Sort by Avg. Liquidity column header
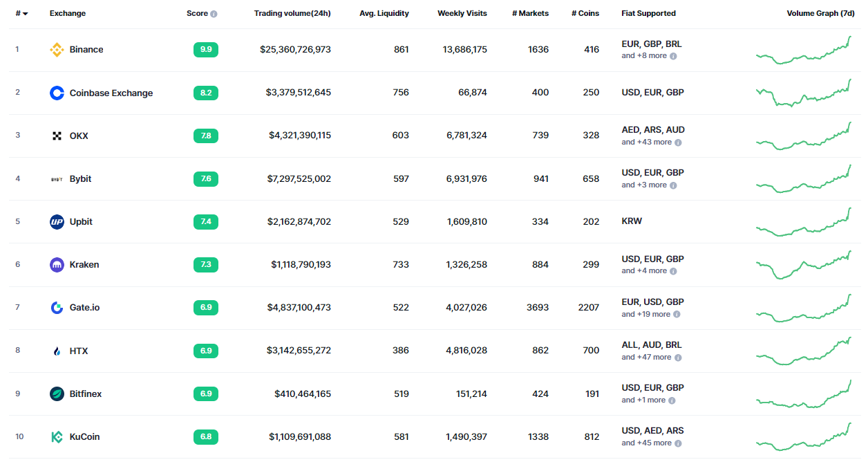This screenshot has width=868, height=462. coord(384,13)
